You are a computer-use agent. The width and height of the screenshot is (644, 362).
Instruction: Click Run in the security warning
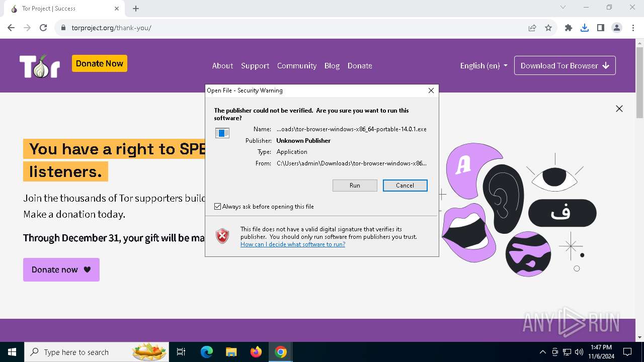pyautogui.click(x=355, y=186)
